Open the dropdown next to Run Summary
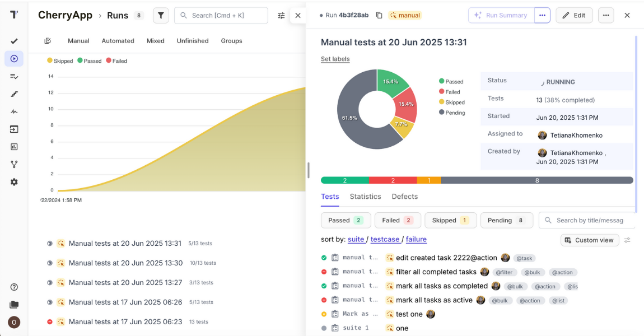Image resolution: width=644 pixels, height=336 pixels. pos(542,15)
